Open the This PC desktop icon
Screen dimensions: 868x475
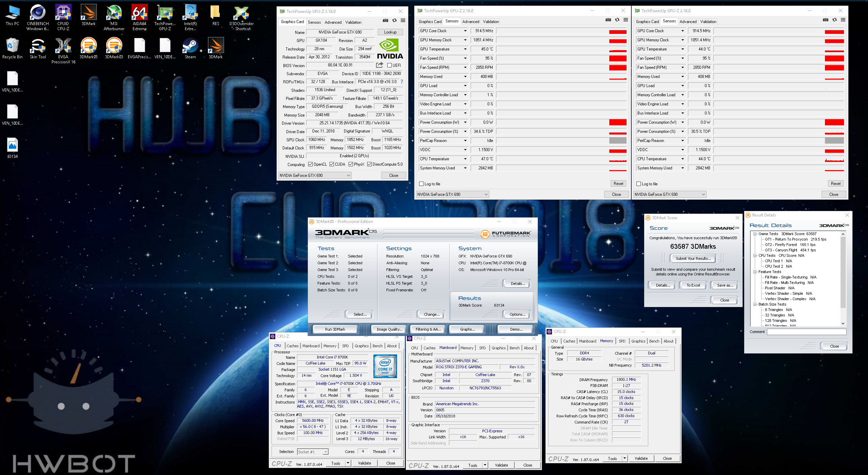pos(13,15)
